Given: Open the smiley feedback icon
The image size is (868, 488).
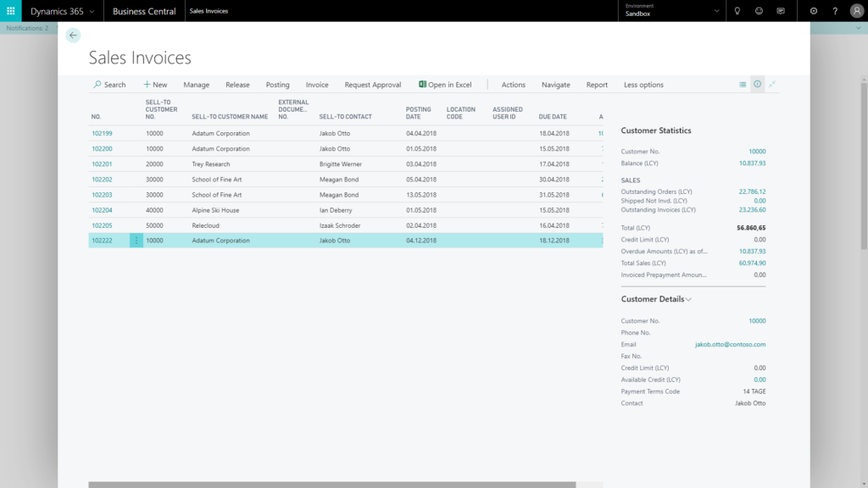Looking at the screenshot, I should click(x=759, y=10).
